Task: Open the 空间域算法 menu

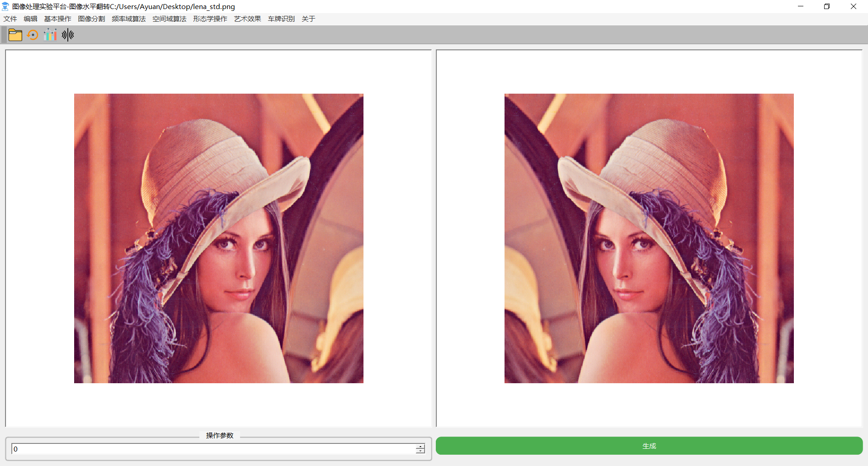Action: pyautogui.click(x=170, y=19)
